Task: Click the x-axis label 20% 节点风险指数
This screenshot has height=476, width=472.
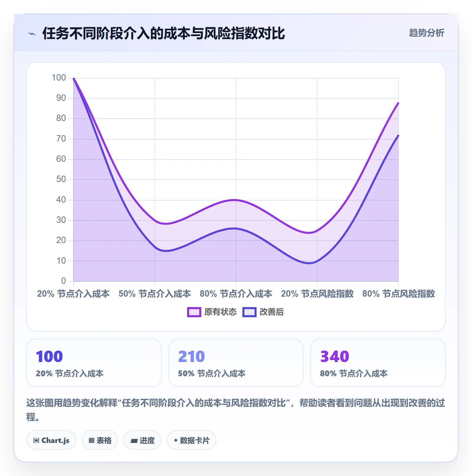Action: point(317,294)
